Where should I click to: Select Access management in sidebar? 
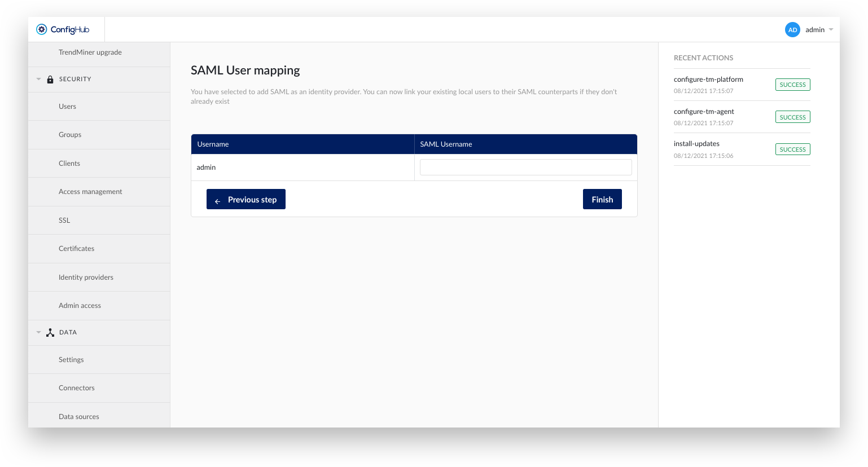pyautogui.click(x=90, y=192)
